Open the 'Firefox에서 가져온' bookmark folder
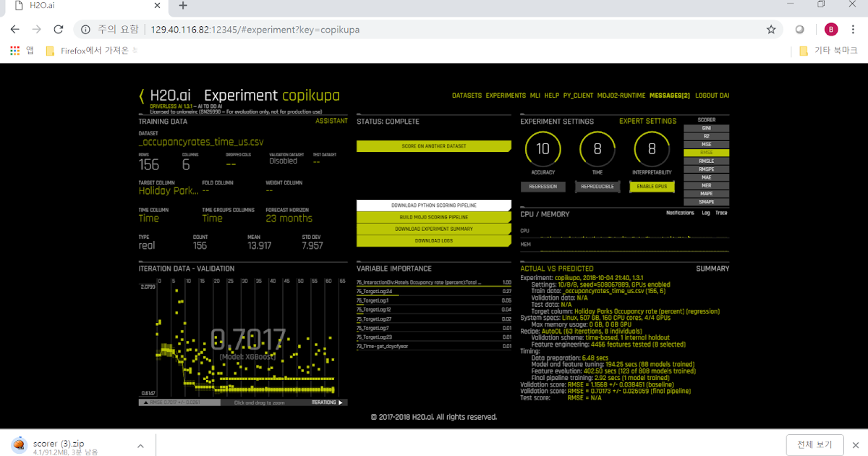This screenshot has height=456, width=868. 91,51
